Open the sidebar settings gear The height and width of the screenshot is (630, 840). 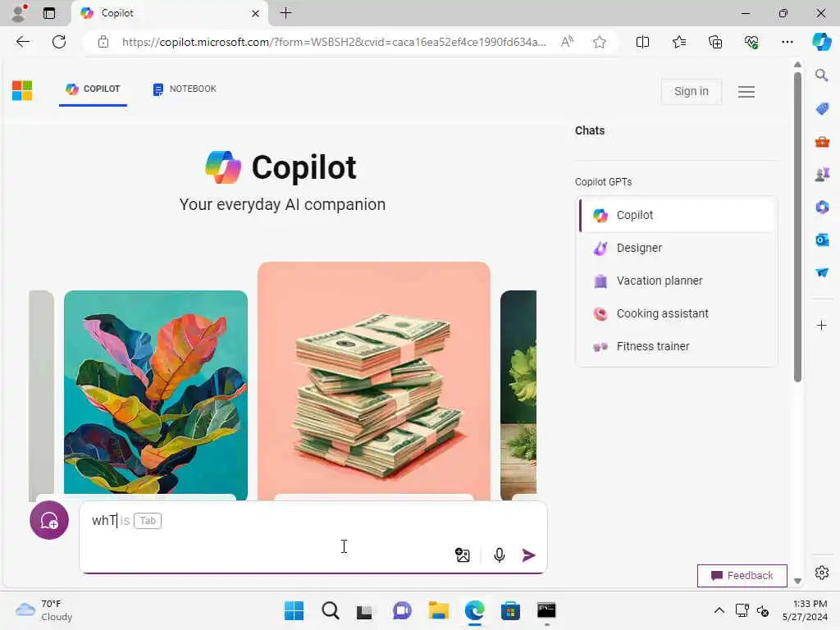click(822, 573)
